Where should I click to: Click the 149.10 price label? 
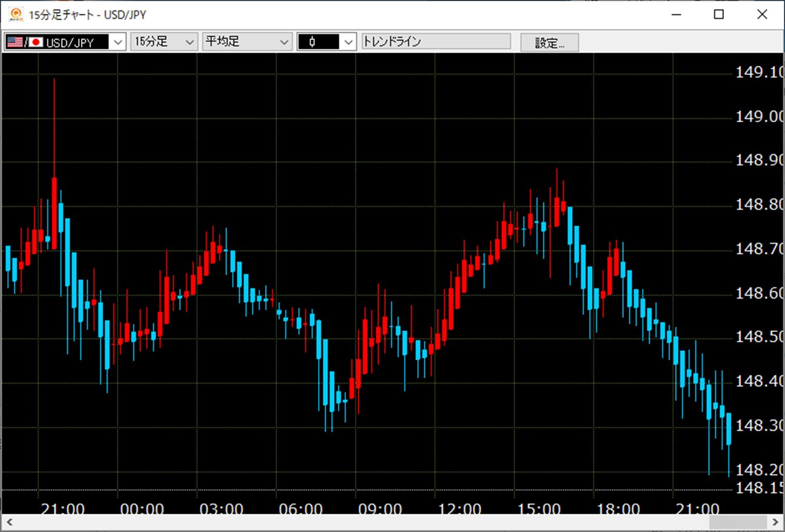tap(760, 73)
